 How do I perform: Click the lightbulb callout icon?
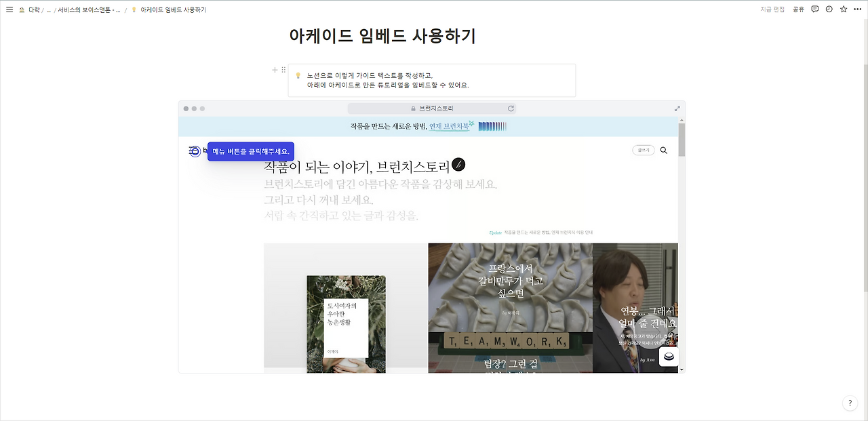[298, 75]
